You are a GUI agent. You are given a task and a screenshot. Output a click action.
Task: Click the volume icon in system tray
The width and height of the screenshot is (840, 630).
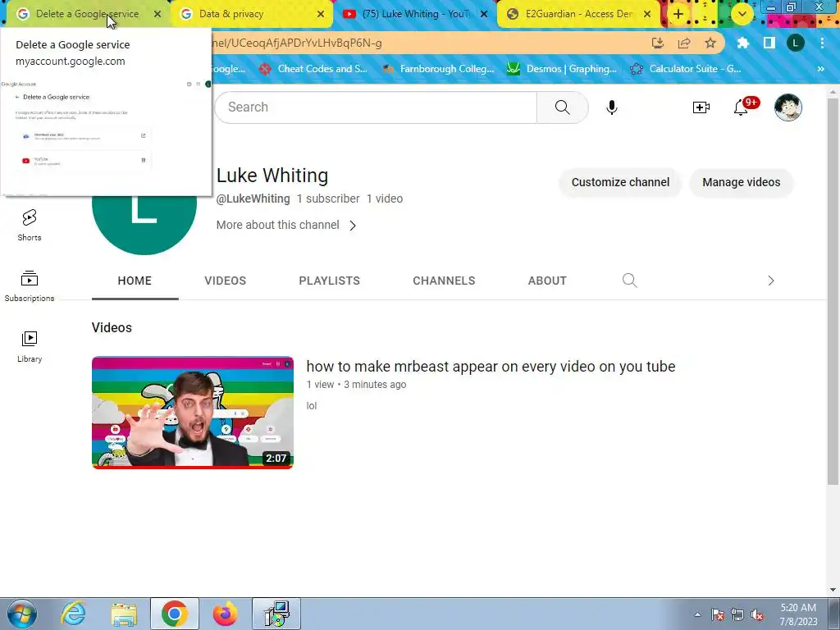[757, 615]
